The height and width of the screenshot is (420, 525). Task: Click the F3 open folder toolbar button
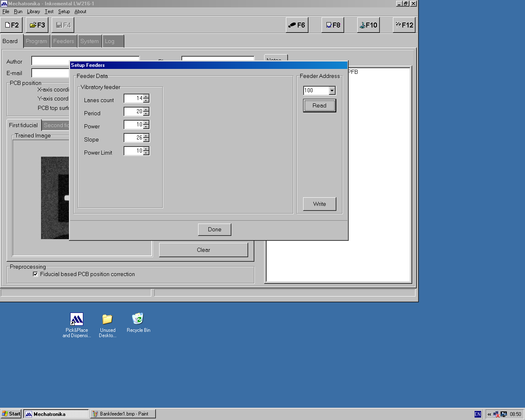click(37, 25)
